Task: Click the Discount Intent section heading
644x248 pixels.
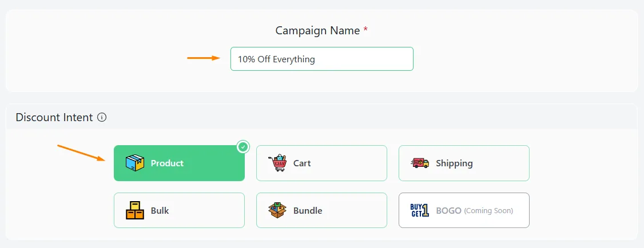Action: [54, 118]
